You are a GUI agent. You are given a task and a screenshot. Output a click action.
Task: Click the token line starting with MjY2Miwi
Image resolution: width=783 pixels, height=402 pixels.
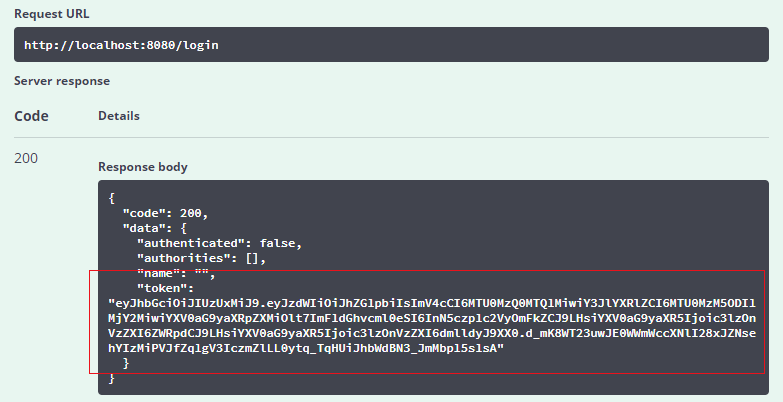432,318
